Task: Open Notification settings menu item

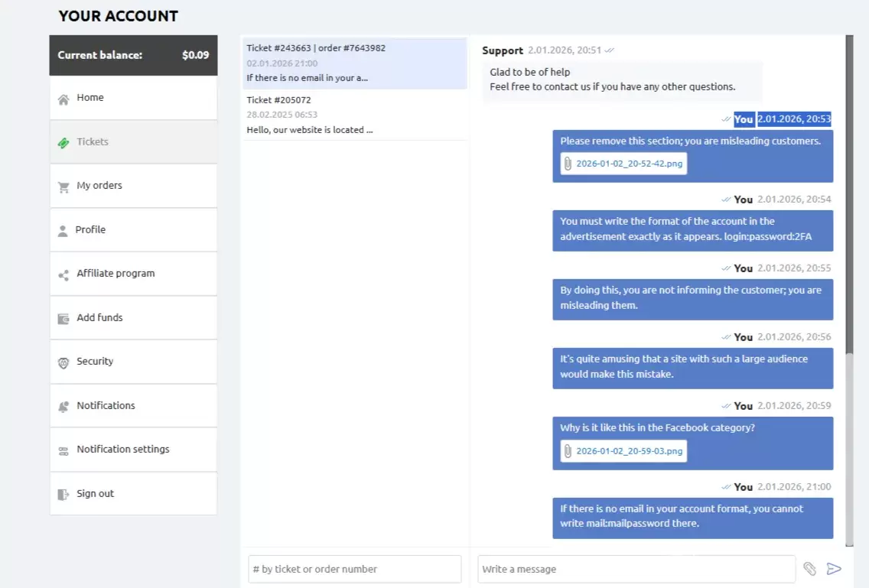Action: [x=122, y=450]
